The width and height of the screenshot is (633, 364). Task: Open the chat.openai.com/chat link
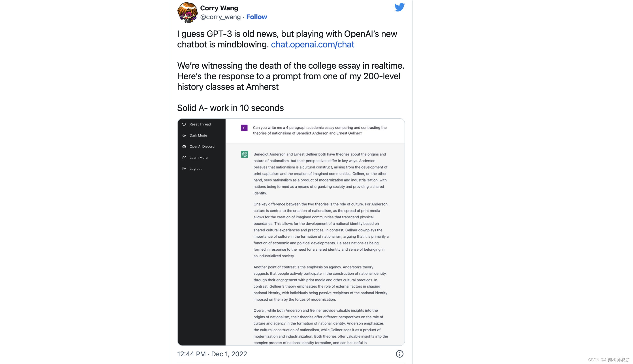tap(313, 44)
